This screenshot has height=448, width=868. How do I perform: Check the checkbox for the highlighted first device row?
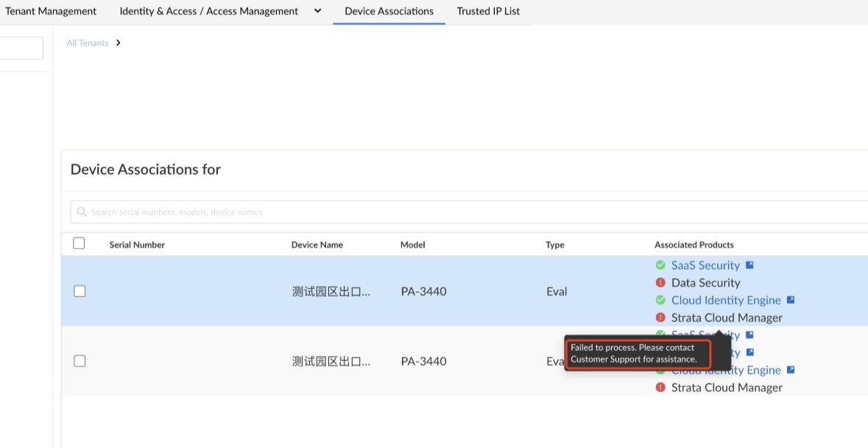(80, 291)
